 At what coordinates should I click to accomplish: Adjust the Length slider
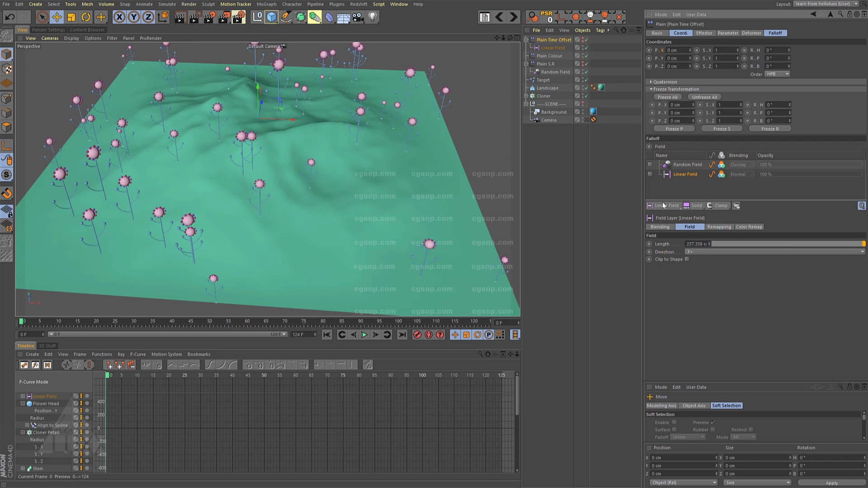point(787,244)
